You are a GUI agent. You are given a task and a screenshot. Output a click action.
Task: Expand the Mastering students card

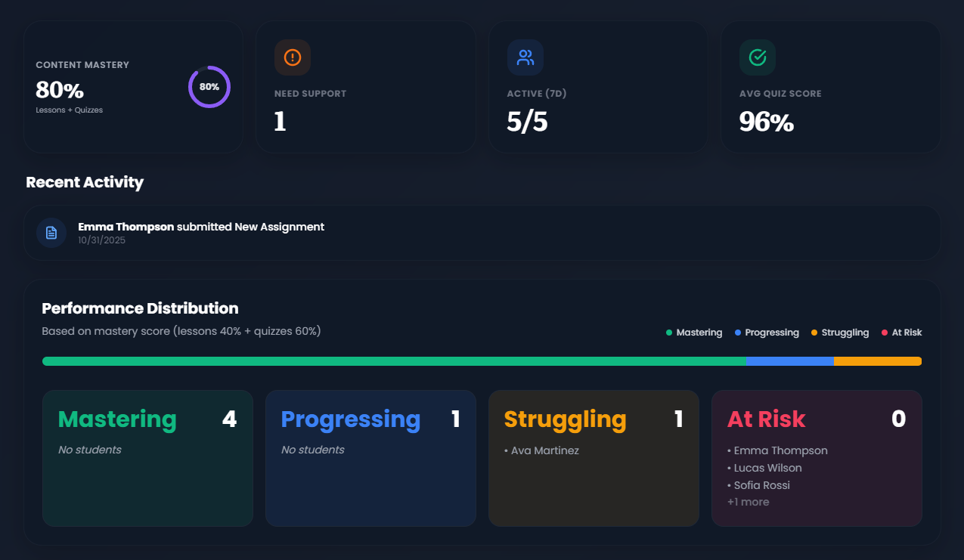[x=147, y=458]
